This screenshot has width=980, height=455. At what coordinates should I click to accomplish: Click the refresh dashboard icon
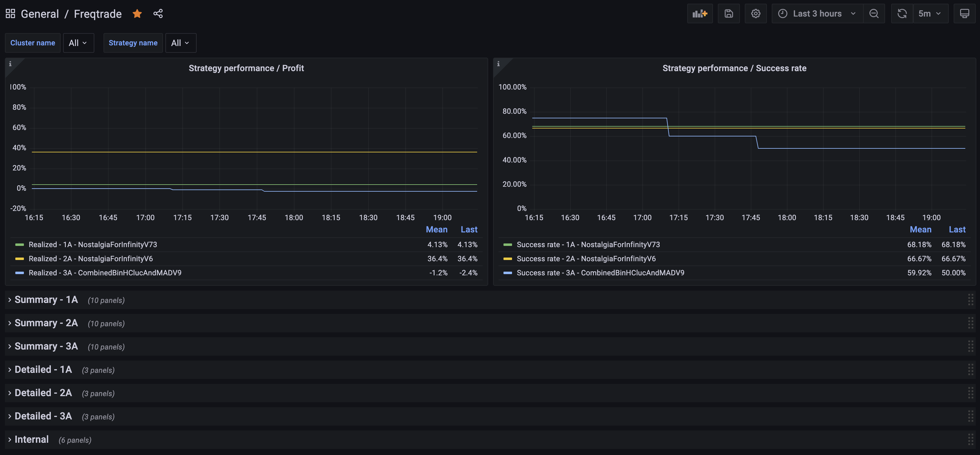point(902,14)
